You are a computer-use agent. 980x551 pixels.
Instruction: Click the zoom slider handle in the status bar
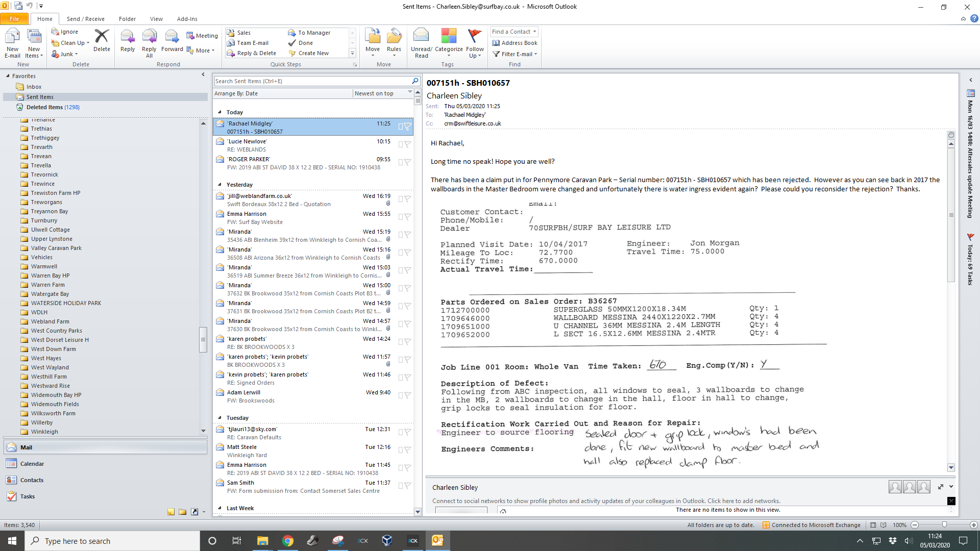pyautogui.click(x=944, y=525)
